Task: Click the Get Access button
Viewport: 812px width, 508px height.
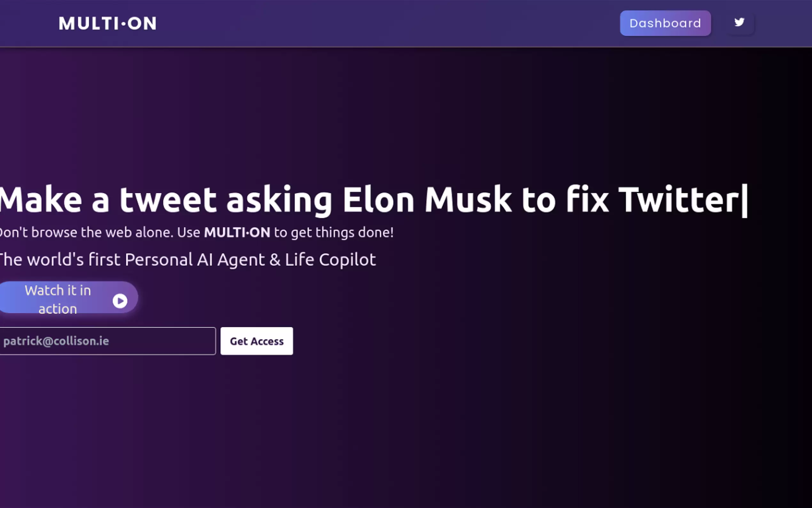Action: [x=256, y=341]
